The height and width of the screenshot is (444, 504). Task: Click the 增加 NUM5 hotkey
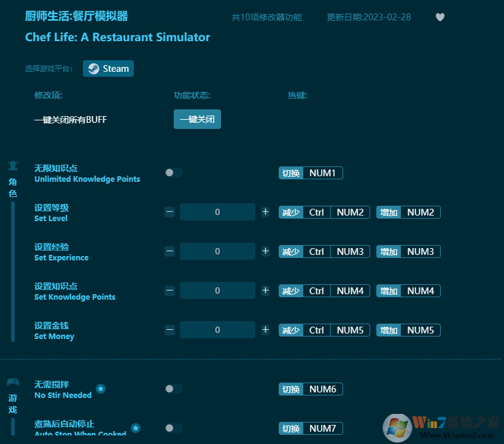point(408,330)
